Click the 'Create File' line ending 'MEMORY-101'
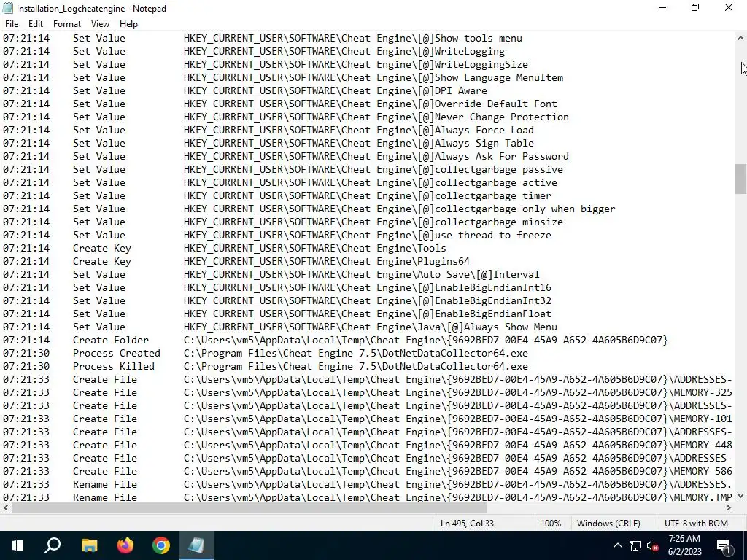Viewport: 747px width, 560px height. (368, 419)
